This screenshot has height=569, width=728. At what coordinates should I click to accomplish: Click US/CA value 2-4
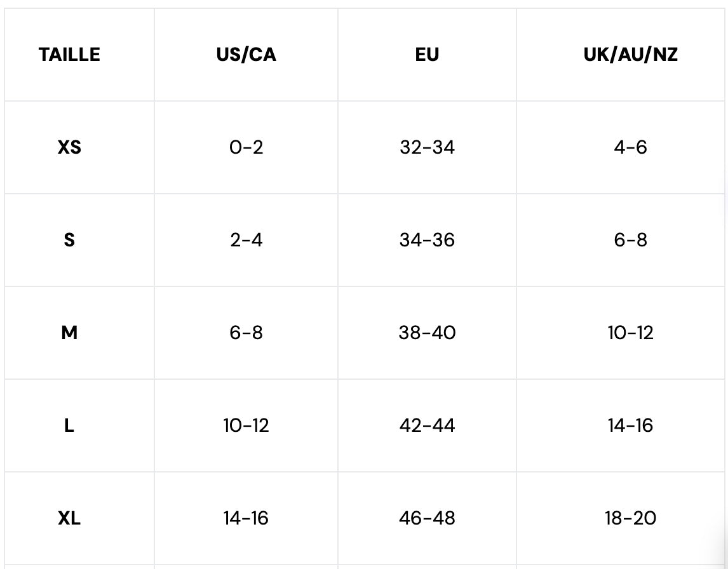[x=246, y=240]
